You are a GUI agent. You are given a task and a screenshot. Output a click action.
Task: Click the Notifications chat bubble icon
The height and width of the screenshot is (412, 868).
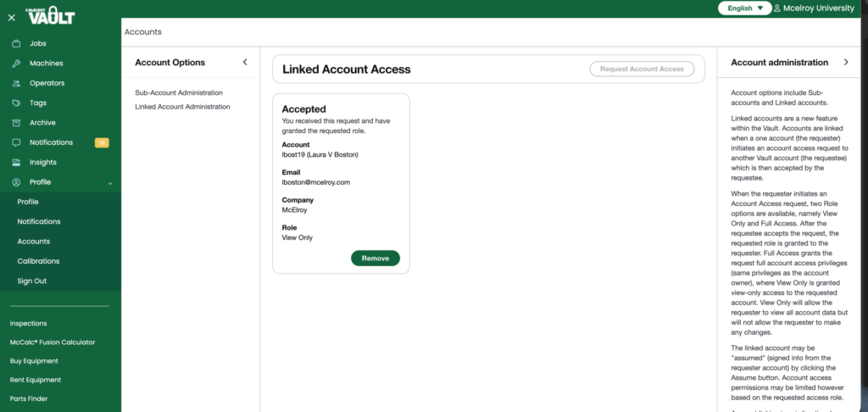point(17,142)
